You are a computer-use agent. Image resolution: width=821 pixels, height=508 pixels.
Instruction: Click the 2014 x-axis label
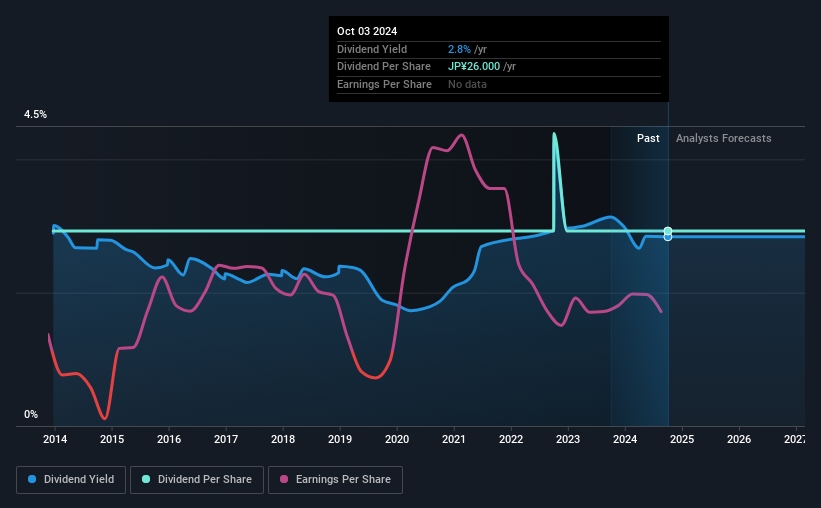[55, 439]
